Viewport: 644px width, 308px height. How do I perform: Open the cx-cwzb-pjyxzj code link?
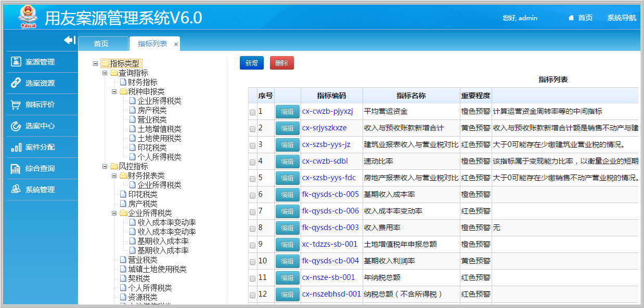[328, 111]
